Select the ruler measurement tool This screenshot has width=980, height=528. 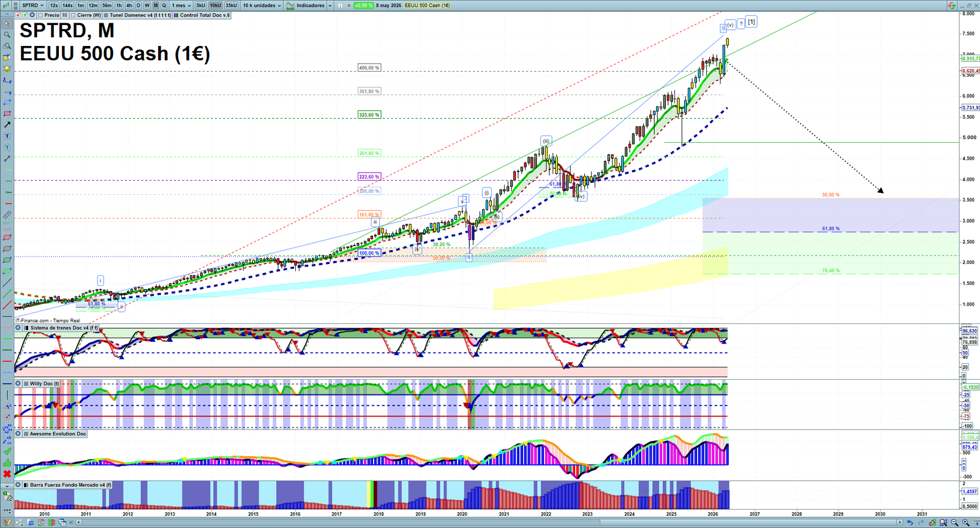point(7,215)
